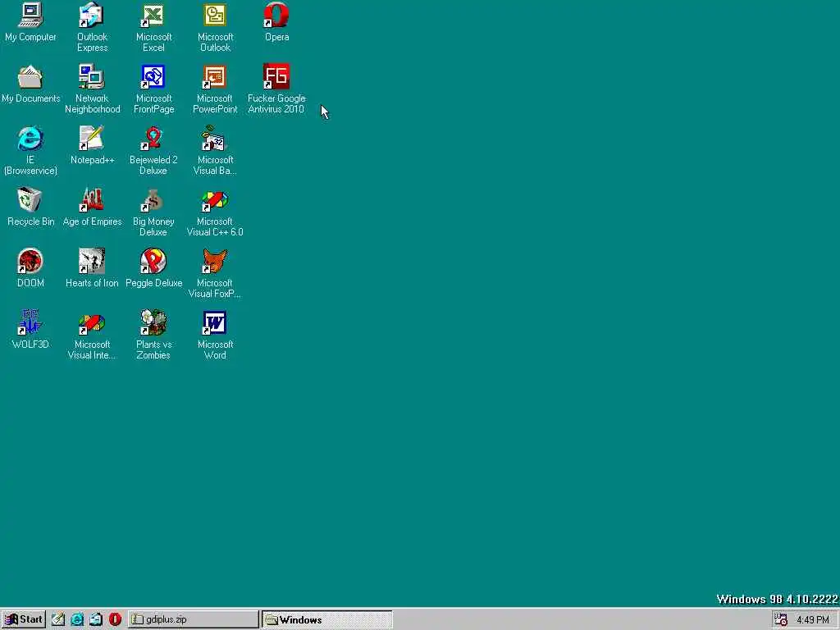The width and height of the screenshot is (840, 630).
Task: Launch Notepad++ from the Quick Launch bar
Action: [x=58, y=619]
